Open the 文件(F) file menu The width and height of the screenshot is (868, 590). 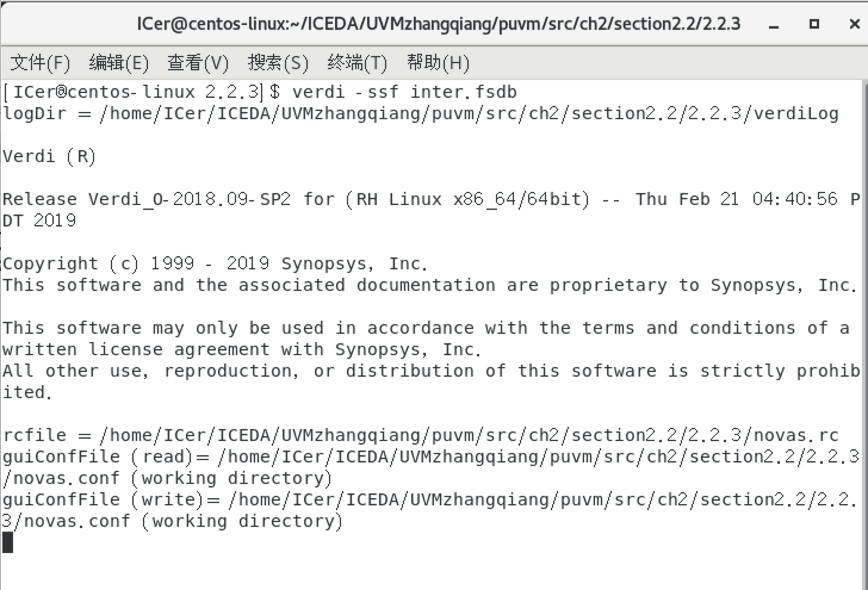click(x=39, y=63)
